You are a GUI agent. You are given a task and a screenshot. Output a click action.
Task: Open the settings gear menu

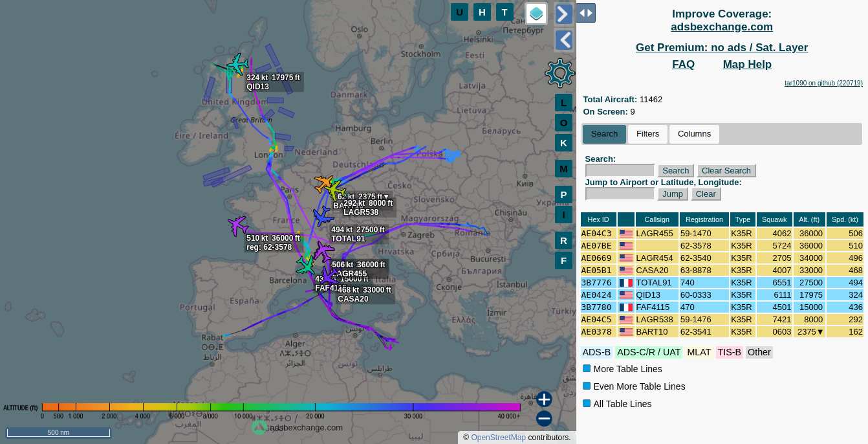click(x=559, y=72)
